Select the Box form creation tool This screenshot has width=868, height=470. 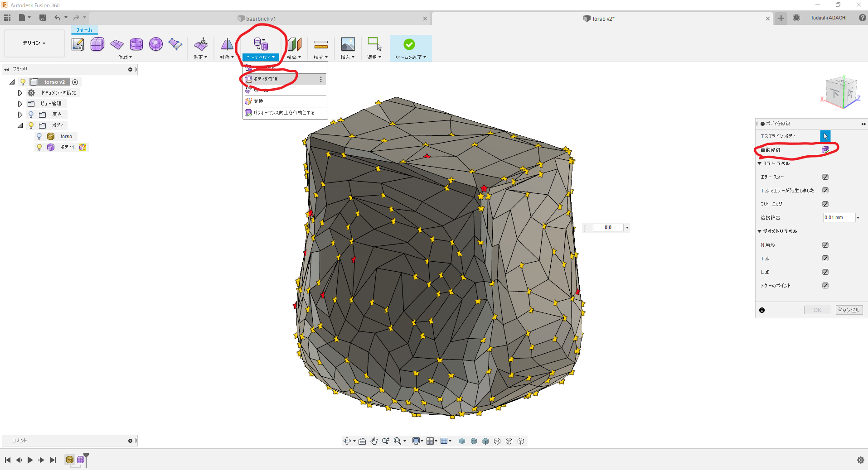(97, 44)
